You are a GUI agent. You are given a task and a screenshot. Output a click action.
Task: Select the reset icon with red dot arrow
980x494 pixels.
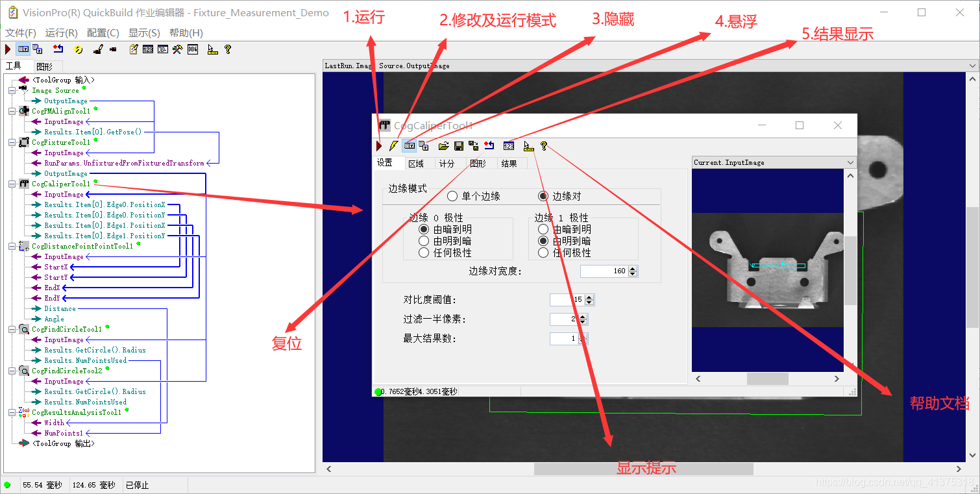click(488, 145)
